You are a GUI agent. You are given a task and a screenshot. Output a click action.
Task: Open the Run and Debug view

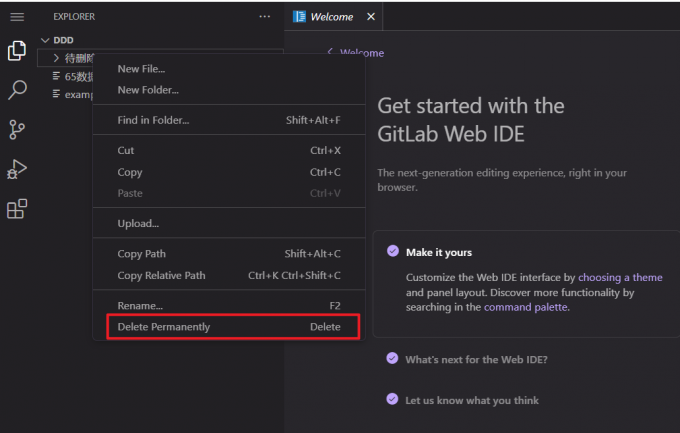tap(17, 169)
